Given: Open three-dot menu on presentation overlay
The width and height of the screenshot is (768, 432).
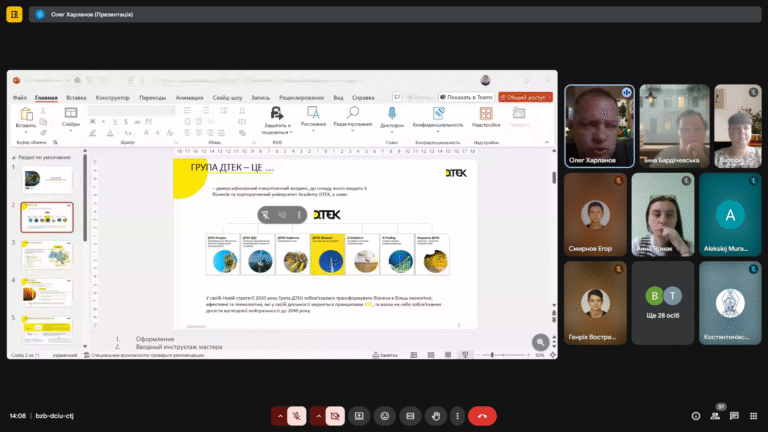Looking at the screenshot, I should click(299, 215).
